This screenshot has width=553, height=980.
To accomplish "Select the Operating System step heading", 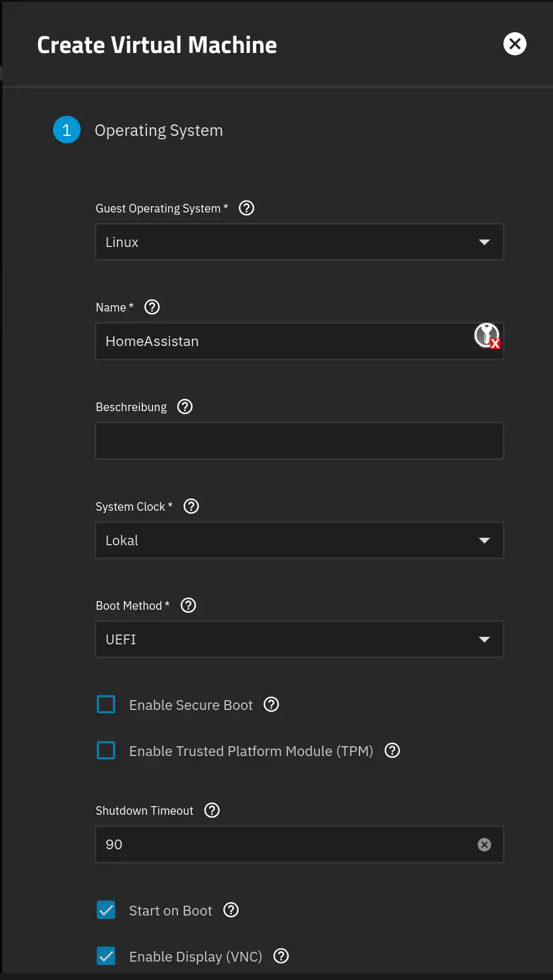I will click(x=159, y=131).
